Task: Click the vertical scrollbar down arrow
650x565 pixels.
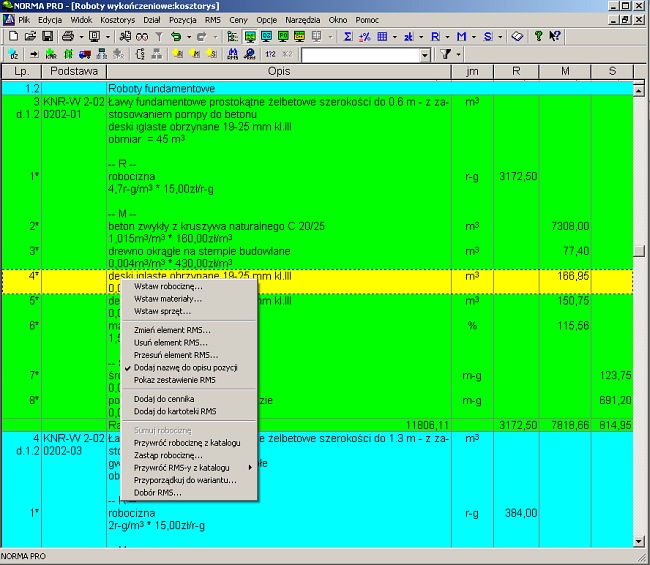Action: (641, 541)
